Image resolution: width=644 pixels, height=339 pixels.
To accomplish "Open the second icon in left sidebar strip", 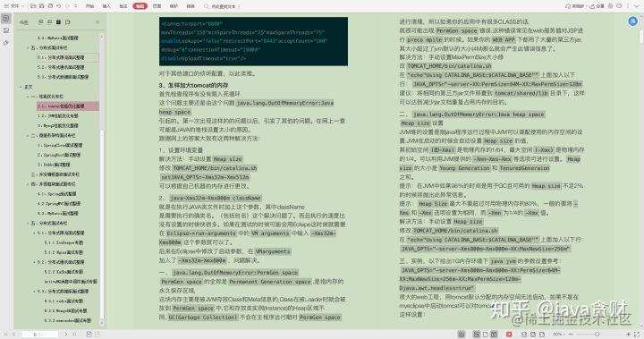I will (6, 30).
